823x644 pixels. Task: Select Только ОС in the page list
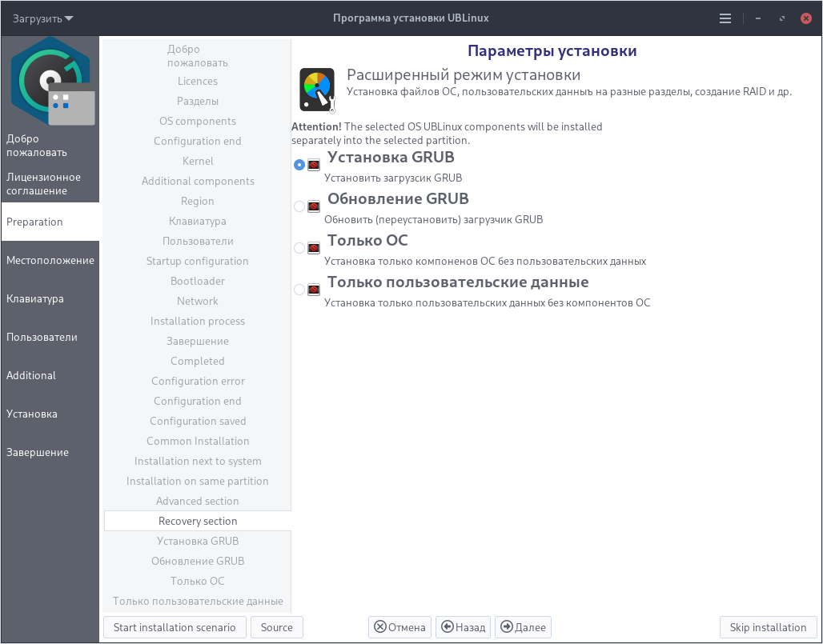click(198, 581)
